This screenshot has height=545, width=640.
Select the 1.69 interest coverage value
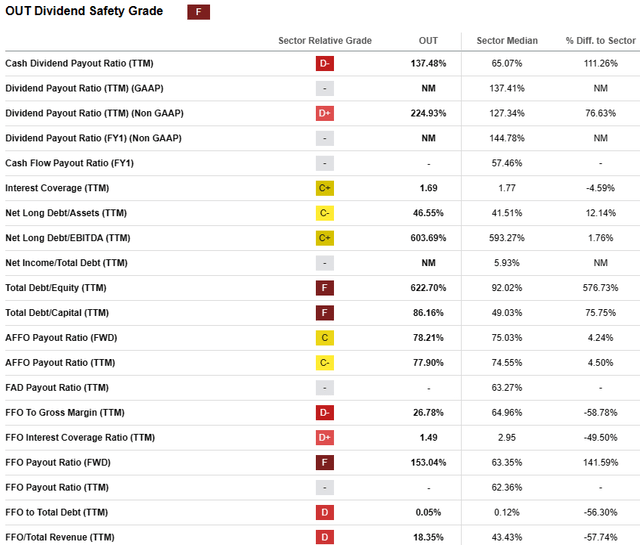(428, 188)
